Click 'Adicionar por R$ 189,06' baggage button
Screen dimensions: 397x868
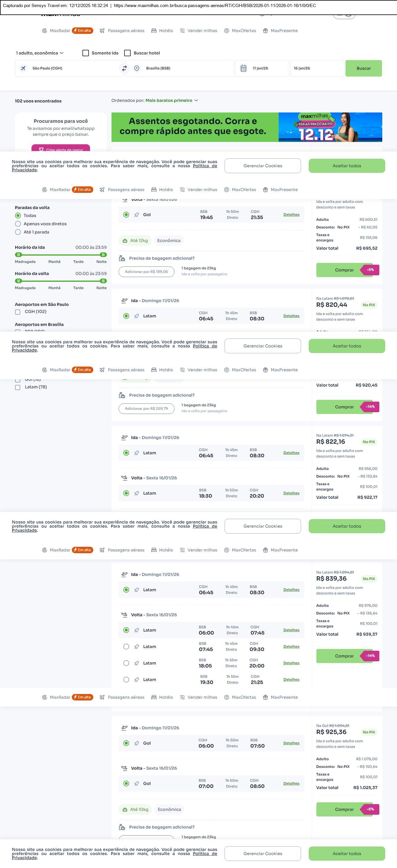coord(147,272)
